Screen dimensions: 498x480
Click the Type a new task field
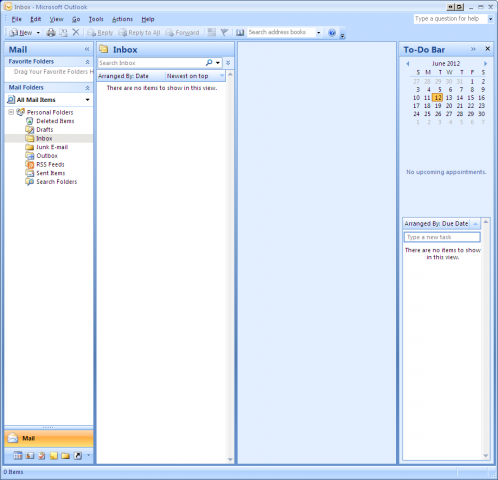pyautogui.click(x=442, y=237)
